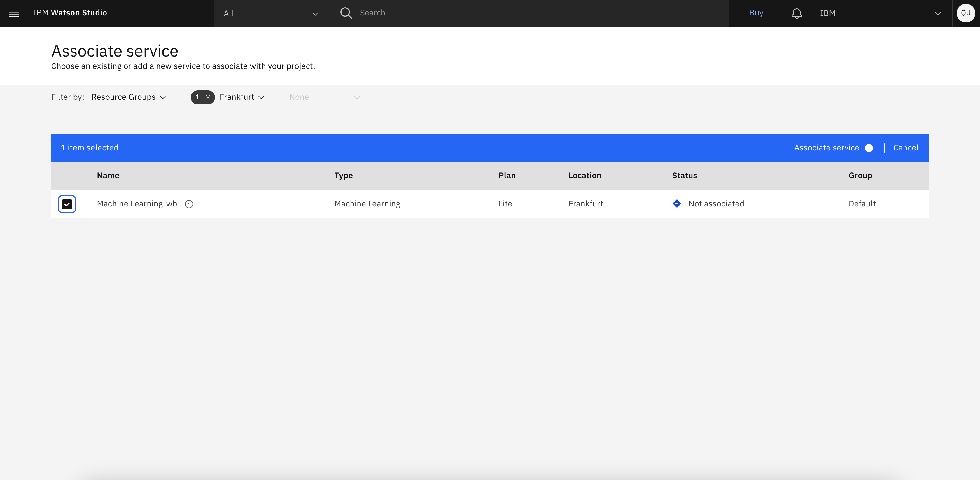Enable the Resource Groups filter checkbox

(129, 97)
